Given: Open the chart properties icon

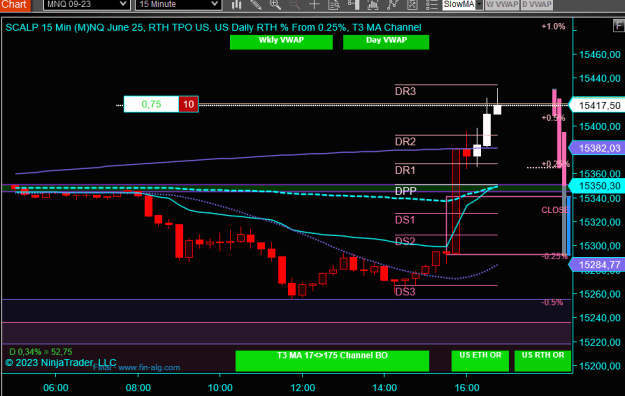Looking at the screenshot, I should pyautogui.click(x=412, y=4).
